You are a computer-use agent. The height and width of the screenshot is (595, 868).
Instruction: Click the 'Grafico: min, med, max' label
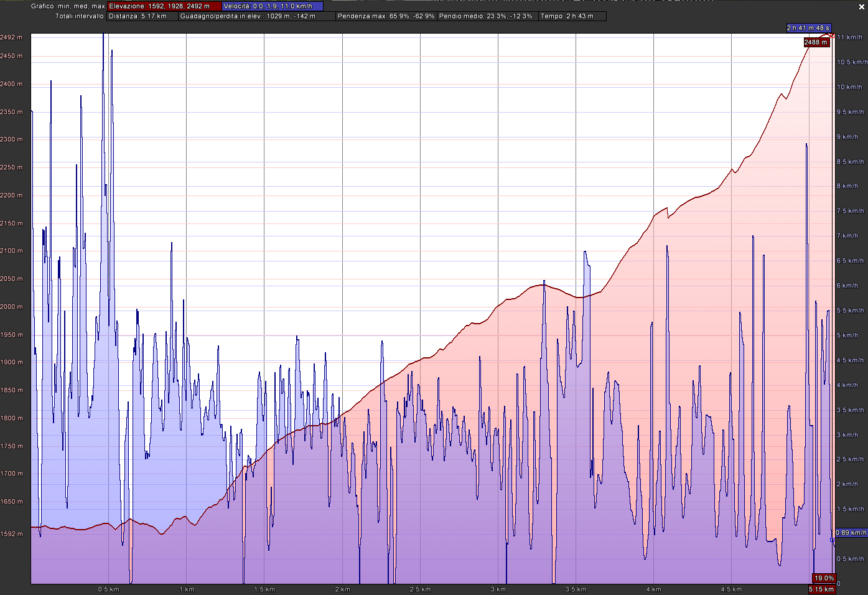pos(68,6)
